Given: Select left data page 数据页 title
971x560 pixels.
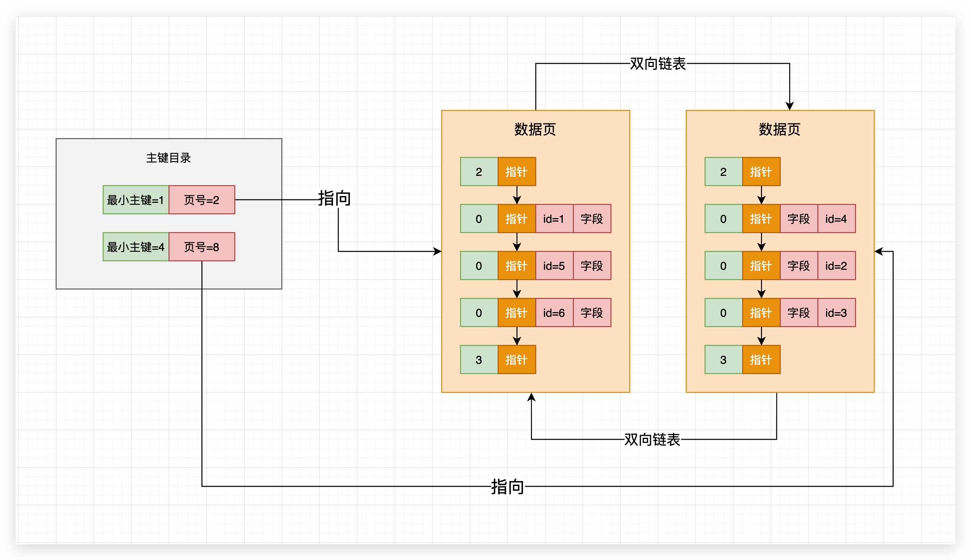Looking at the screenshot, I should (x=535, y=129).
